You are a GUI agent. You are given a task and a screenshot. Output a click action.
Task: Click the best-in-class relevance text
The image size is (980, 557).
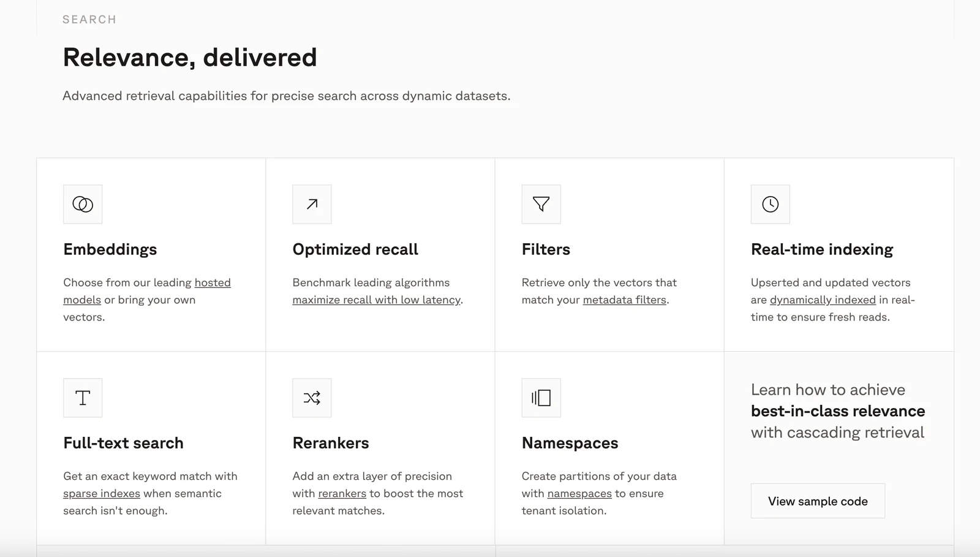point(838,411)
